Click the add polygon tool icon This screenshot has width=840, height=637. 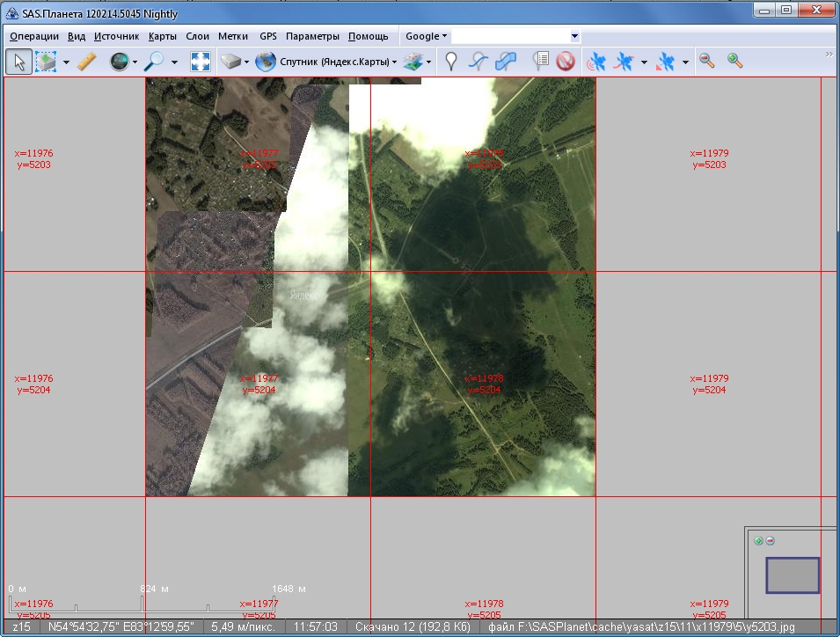pos(506,62)
